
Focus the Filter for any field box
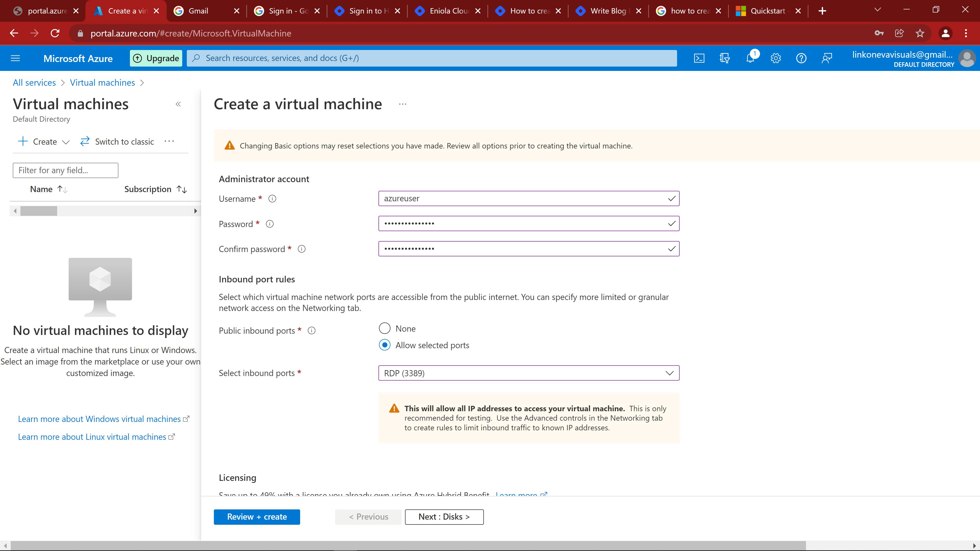[65, 170]
